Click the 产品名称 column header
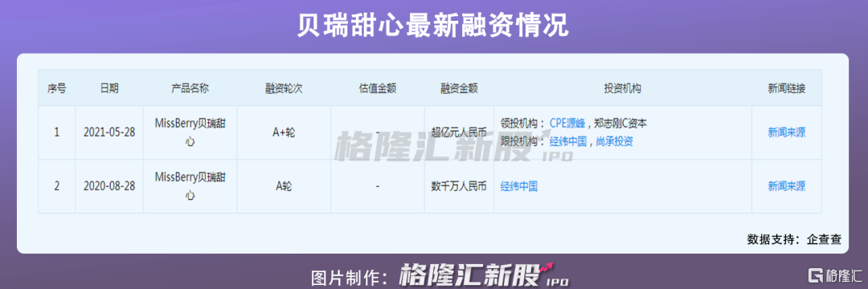This screenshot has width=868, height=289. click(190, 88)
